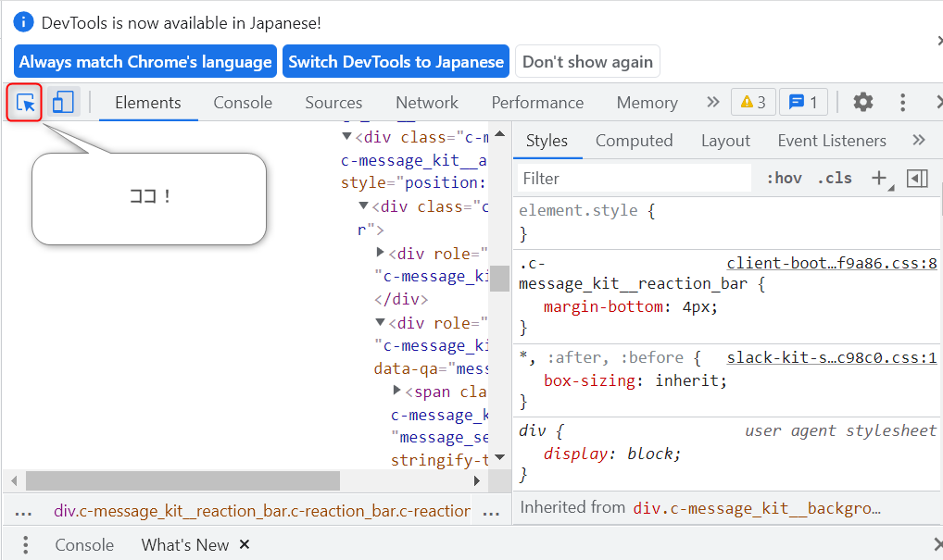The width and height of the screenshot is (943, 560).
Task: Toggle the :hov element state panel
Action: click(784, 179)
